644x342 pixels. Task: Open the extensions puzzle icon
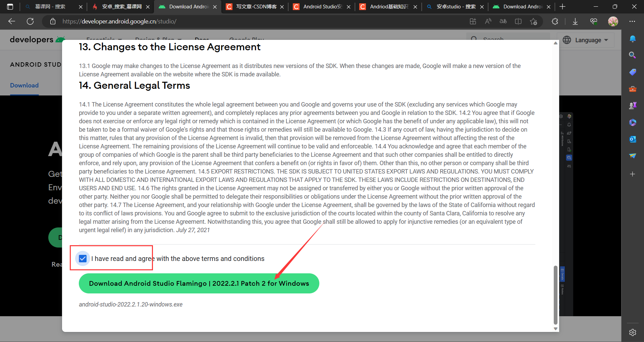point(555,21)
